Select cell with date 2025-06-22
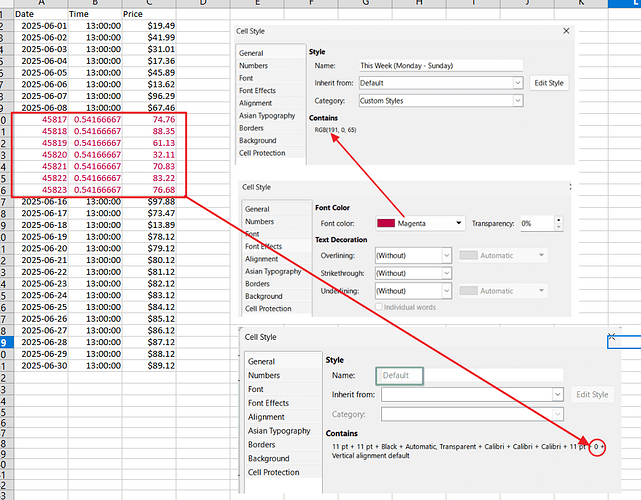This screenshot has height=500, width=641. click(x=41, y=272)
